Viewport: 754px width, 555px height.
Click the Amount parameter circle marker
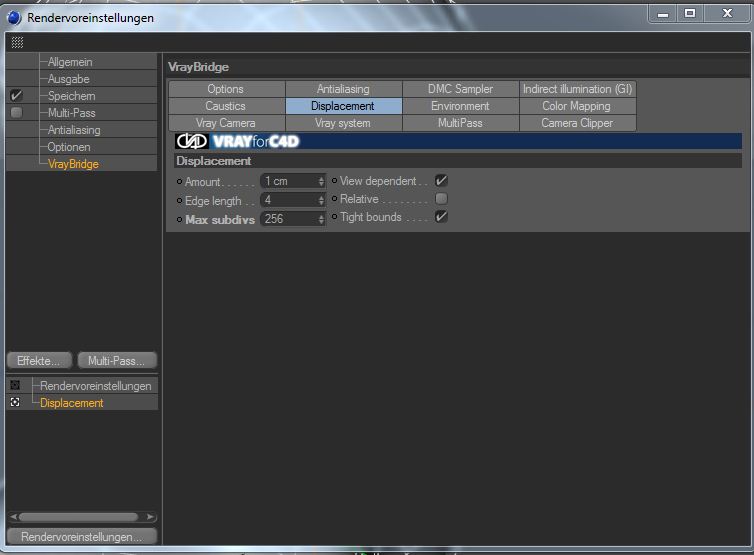click(x=179, y=182)
